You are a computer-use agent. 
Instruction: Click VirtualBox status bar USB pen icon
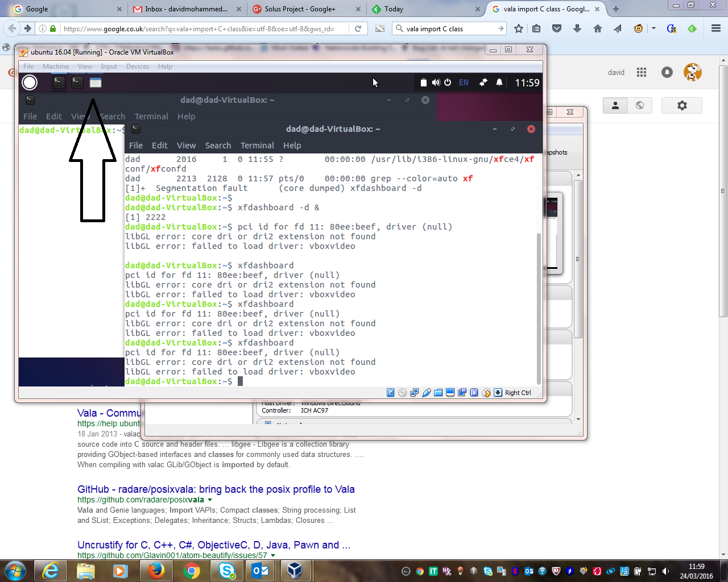[426, 393]
